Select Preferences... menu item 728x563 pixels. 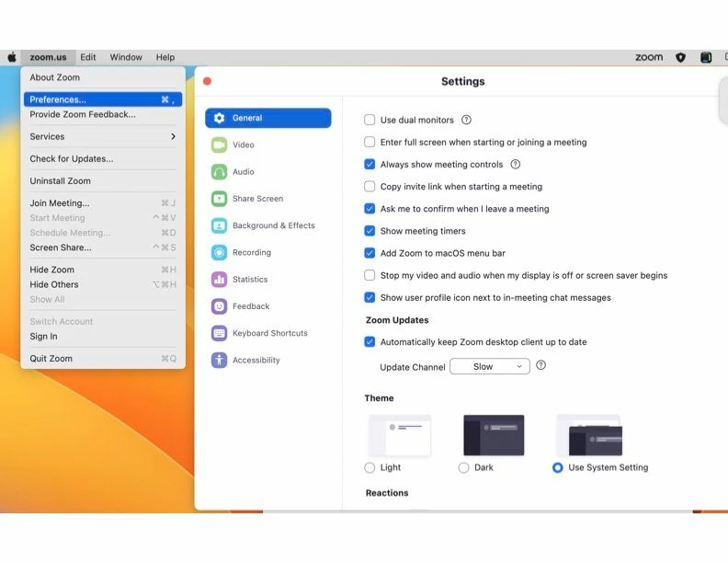point(103,99)
